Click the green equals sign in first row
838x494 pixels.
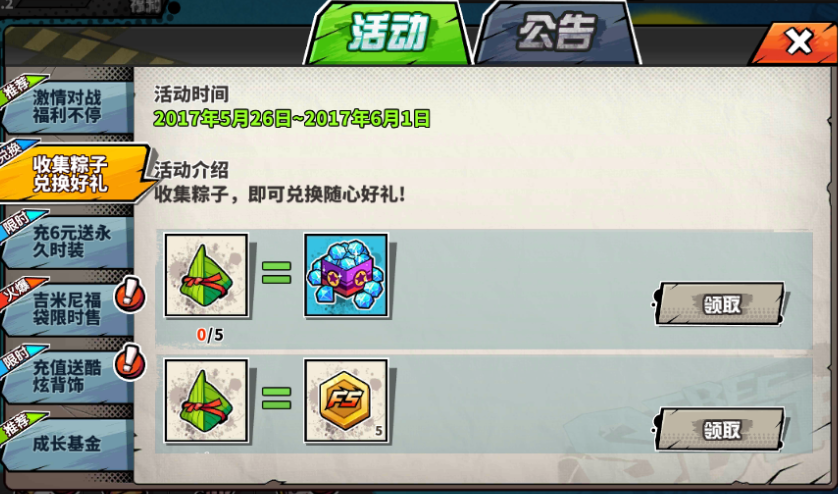(276, 273)
